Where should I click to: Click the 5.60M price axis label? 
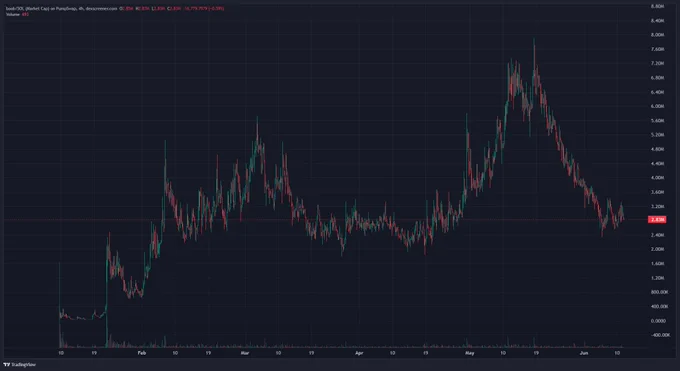tap(657, 121)
